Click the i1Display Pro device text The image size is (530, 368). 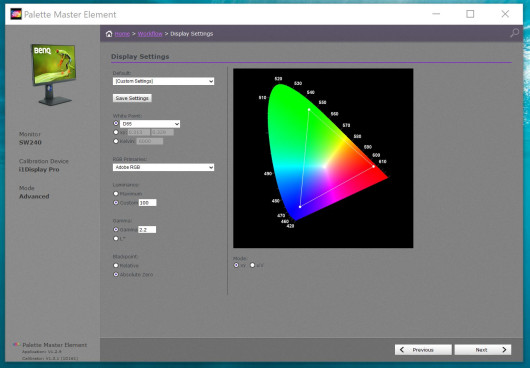pyautogui.click(x=39, y=170)
